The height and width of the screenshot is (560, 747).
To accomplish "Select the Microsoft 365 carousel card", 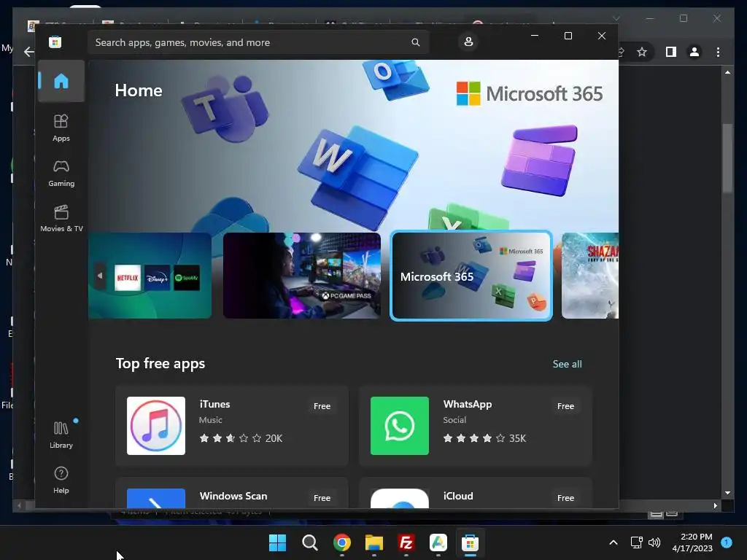I will pyautogui.click(x=471, y=275).
